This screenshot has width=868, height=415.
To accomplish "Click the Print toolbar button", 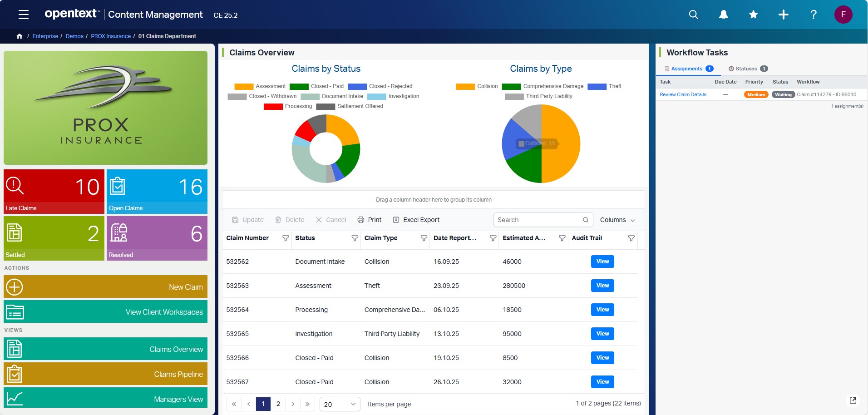I will (370, 220).
